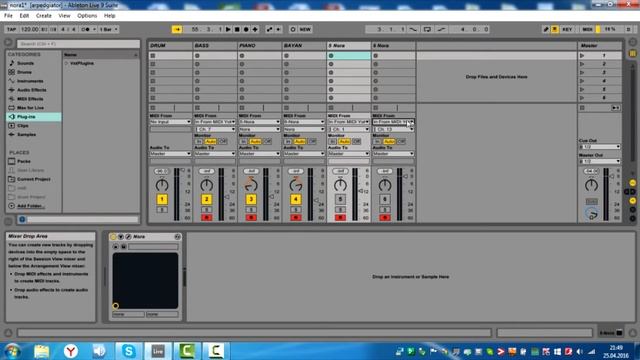
Task: Open track 5 Nora channel dropdown
Action: [348, 129]
